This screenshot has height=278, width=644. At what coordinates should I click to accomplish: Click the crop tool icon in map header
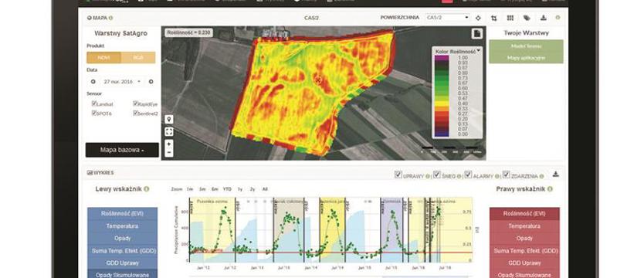coord(493,18)
